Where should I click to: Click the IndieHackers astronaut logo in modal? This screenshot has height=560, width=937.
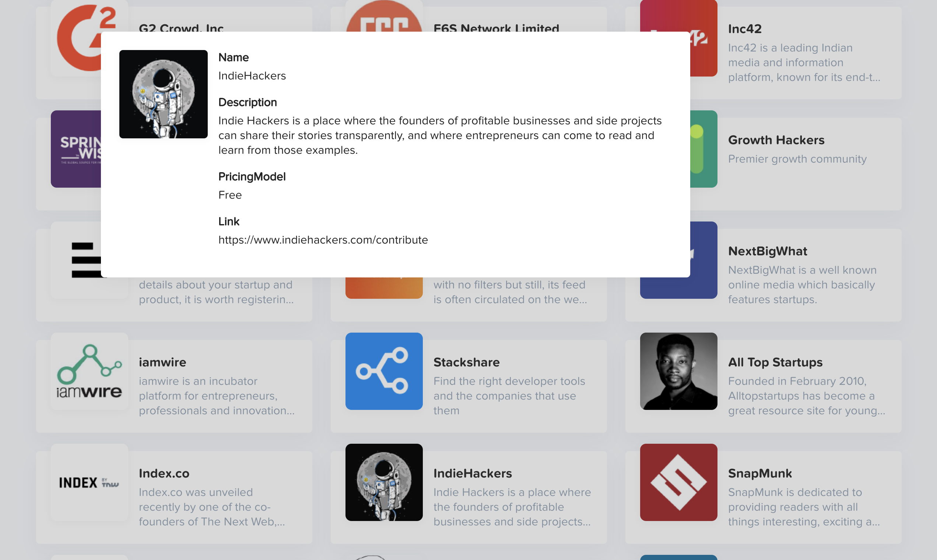(x=163, y=94)
